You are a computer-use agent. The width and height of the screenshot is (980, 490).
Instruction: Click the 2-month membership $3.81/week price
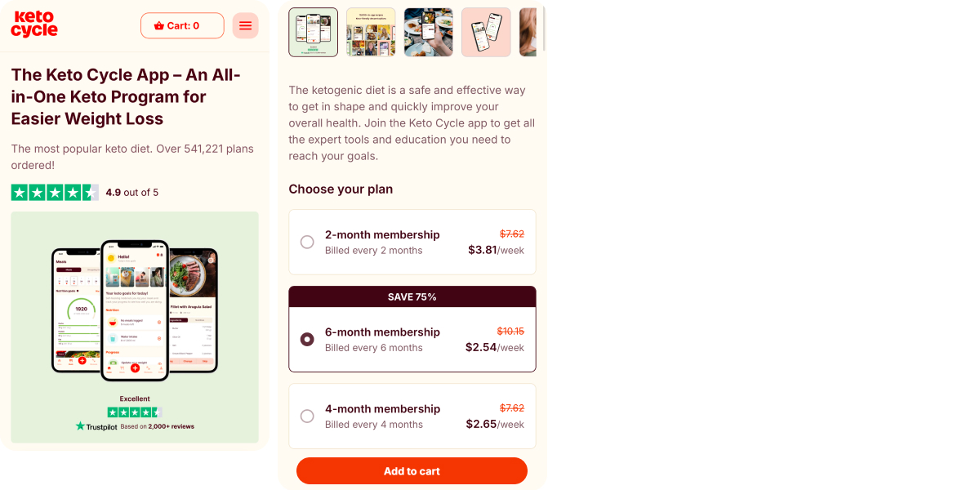(x=496, y=250)
